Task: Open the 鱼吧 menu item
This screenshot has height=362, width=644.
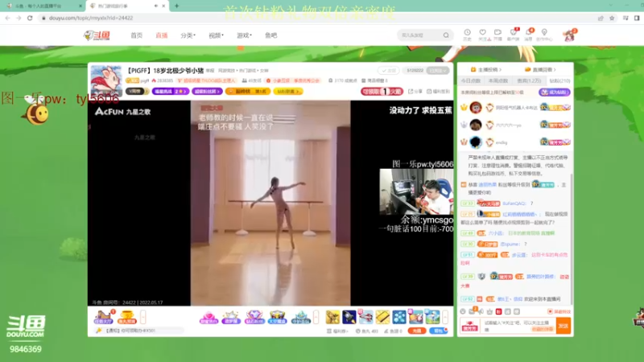Action: (270, 35)
